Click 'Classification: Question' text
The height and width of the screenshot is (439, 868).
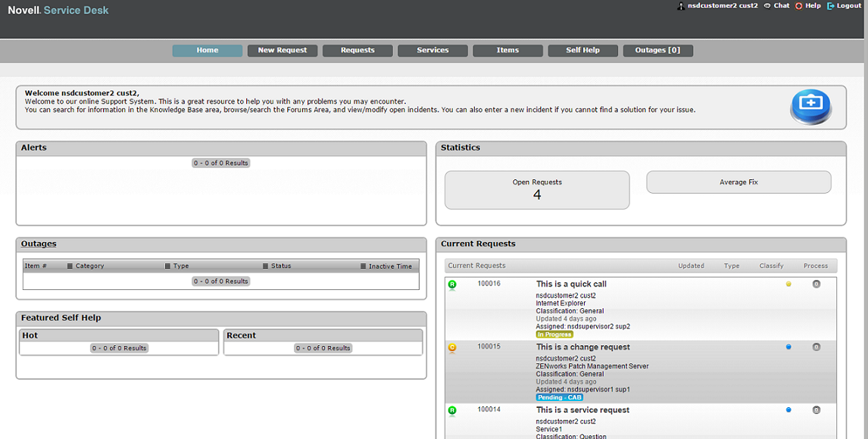pos(571,436)
